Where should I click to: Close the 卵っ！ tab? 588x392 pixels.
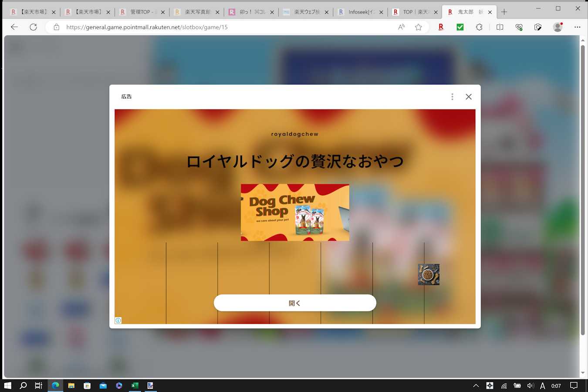click(x=272, y=12)
